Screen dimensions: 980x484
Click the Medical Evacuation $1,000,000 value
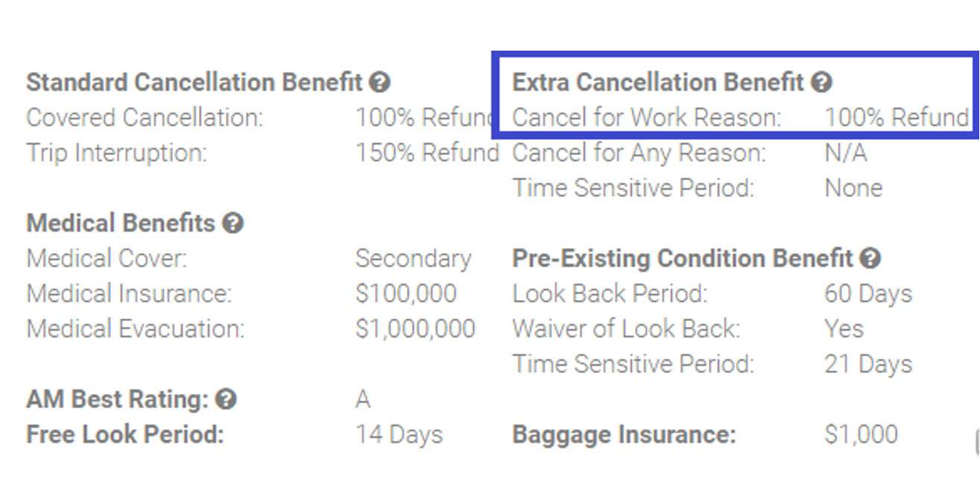click(x=415, y=329)
